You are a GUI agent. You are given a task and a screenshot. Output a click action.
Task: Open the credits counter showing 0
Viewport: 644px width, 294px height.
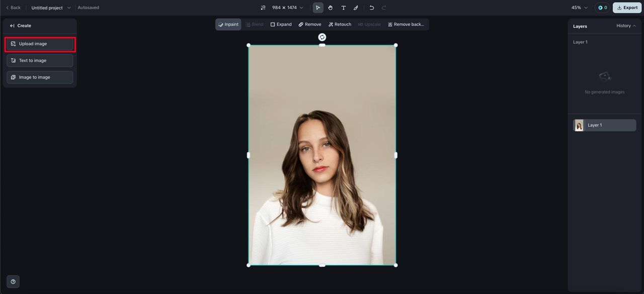(x=602, y=8)
